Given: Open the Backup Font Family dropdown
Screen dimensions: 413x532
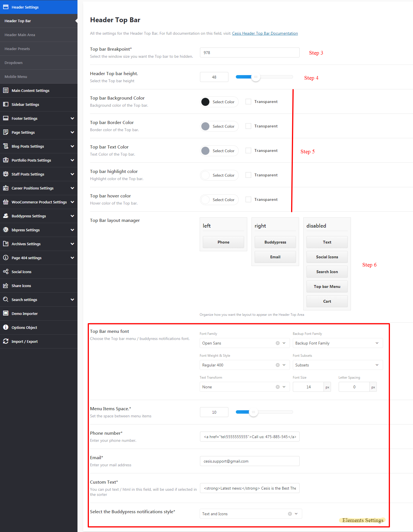Looking at the screenshot, I should [x=338, y=343].
